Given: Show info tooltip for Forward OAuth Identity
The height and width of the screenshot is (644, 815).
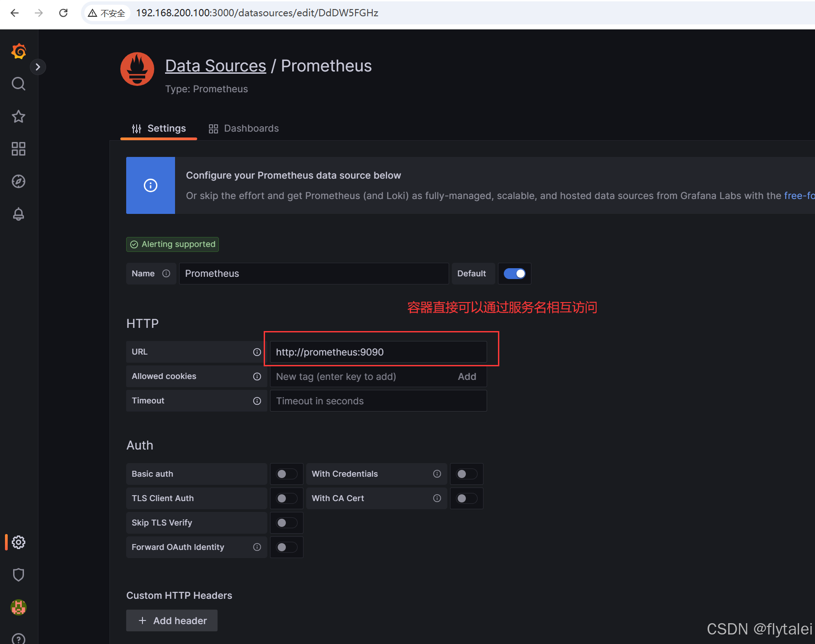Looking at the screenshot, I should [257, 547].
